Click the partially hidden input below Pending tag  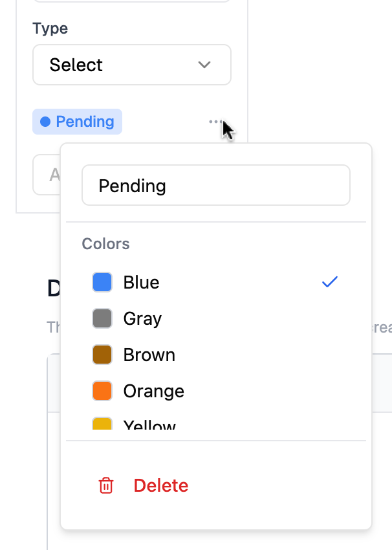coord(45,175)
